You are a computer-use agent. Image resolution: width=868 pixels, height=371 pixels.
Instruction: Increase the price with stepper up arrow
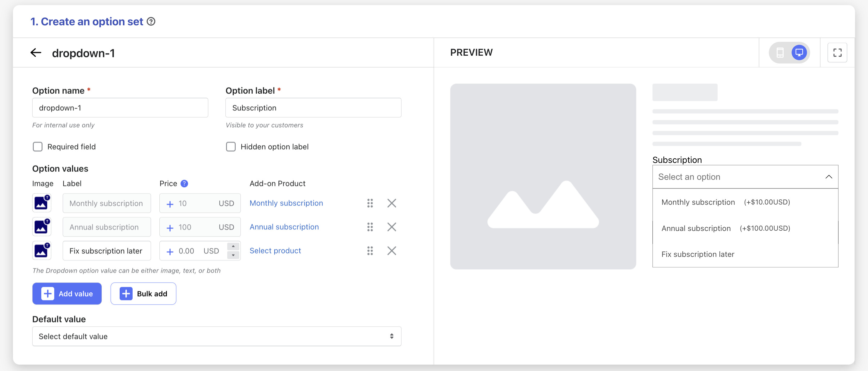click(x=233, y=247)
